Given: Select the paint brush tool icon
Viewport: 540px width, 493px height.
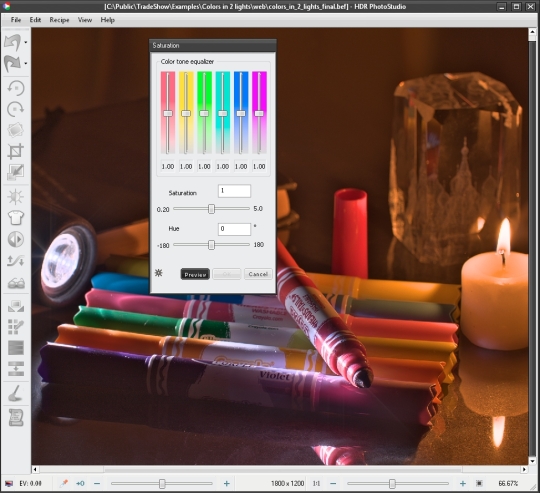Looking at the screenshot, I should click(x=15, y=394).
